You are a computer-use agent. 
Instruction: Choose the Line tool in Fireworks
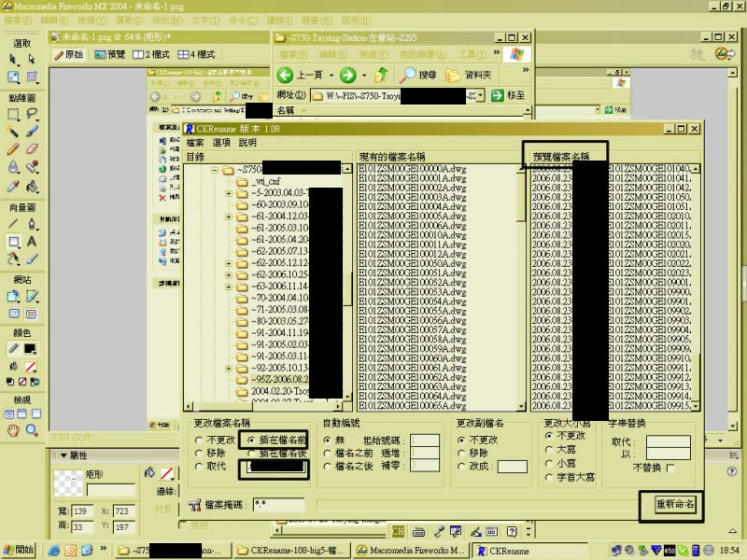(13, 223)
